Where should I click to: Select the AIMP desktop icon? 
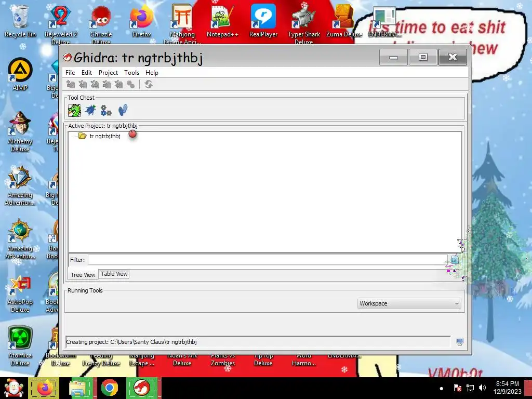pyautogui.click(x=20, y=74)
